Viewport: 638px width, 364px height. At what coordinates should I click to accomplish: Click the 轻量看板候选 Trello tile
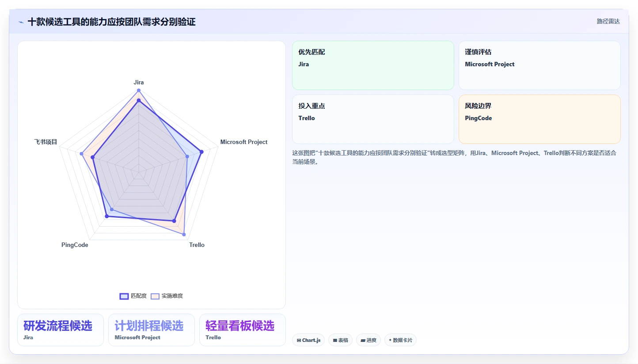coord(242,330)
